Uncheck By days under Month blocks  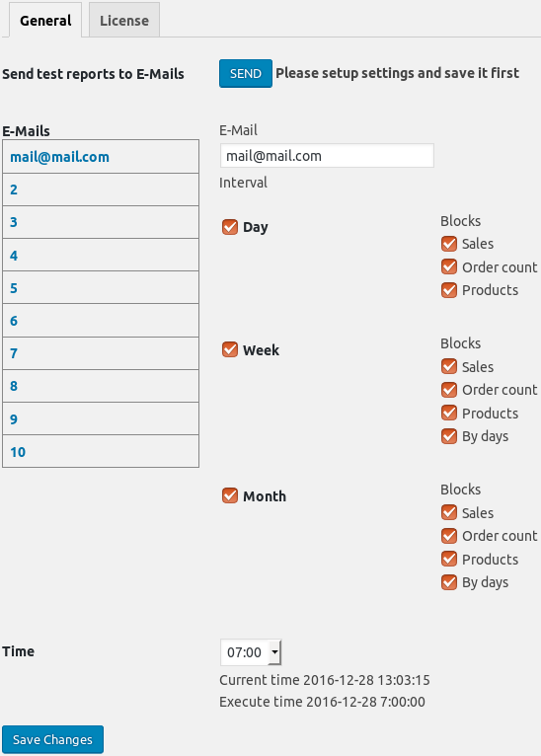[x=449, y=582]
